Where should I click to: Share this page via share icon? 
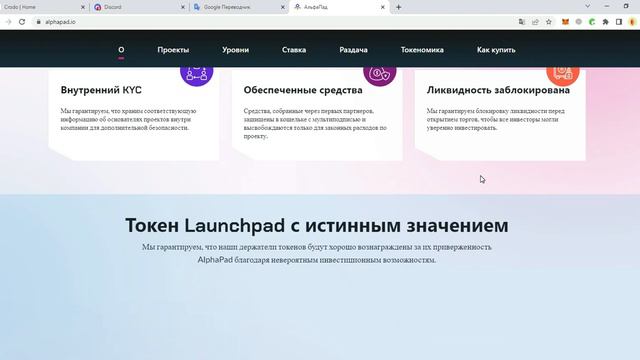(x=535, y=22)
